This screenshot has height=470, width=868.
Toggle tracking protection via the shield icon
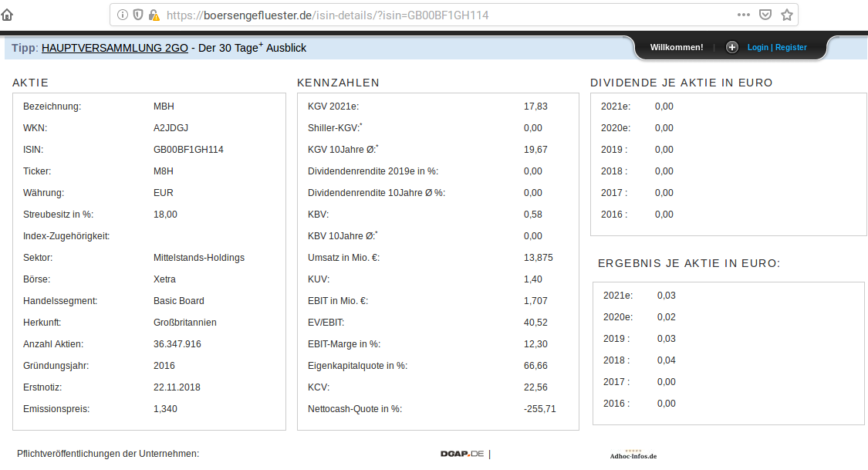[139, 14]
